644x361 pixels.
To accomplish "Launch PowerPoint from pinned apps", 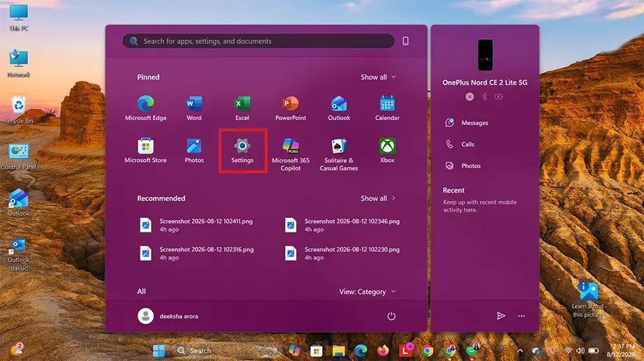I will (291, 108).
